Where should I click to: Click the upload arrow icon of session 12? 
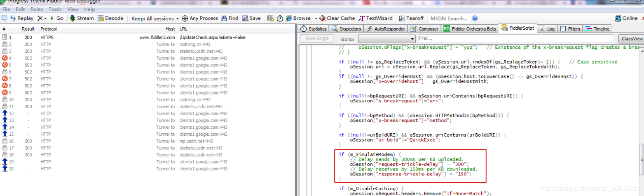5,113
